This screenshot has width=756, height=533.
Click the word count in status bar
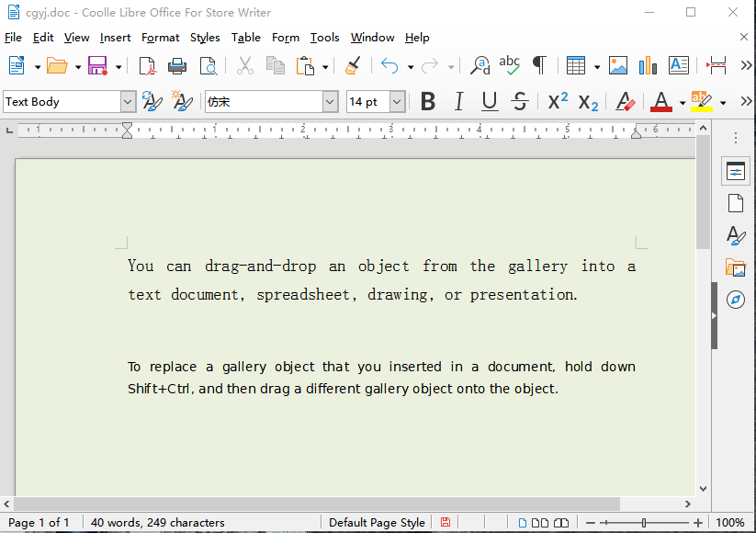[x=157, y=523]
